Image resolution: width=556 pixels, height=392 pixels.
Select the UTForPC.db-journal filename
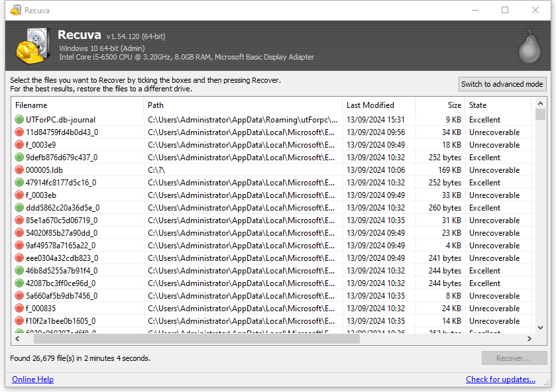point(60,120)
